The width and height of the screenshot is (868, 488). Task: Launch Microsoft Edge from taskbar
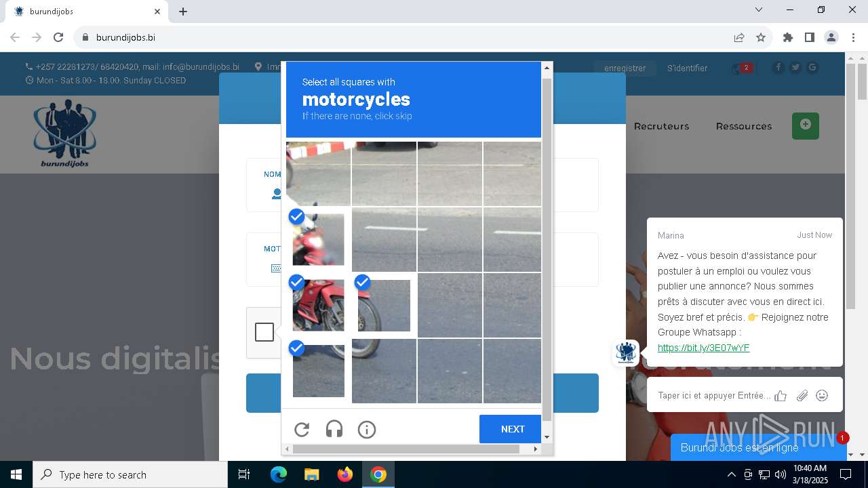(x=279, y=474)
